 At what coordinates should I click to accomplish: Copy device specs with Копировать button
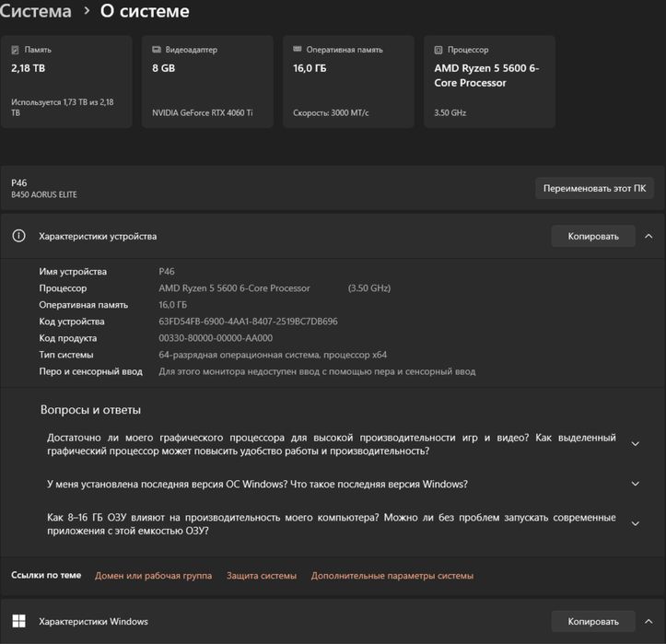click(x=593, y=237)
